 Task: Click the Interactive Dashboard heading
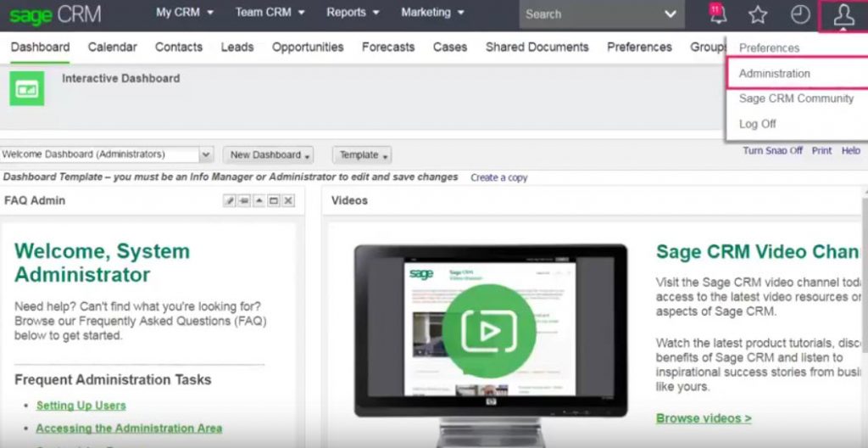coord(120,79)
